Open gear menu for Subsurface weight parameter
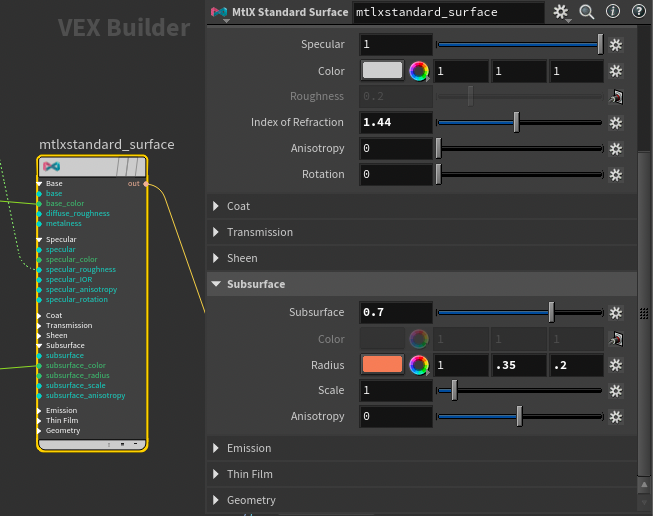653x516 pixels. (x=616, y=313)
